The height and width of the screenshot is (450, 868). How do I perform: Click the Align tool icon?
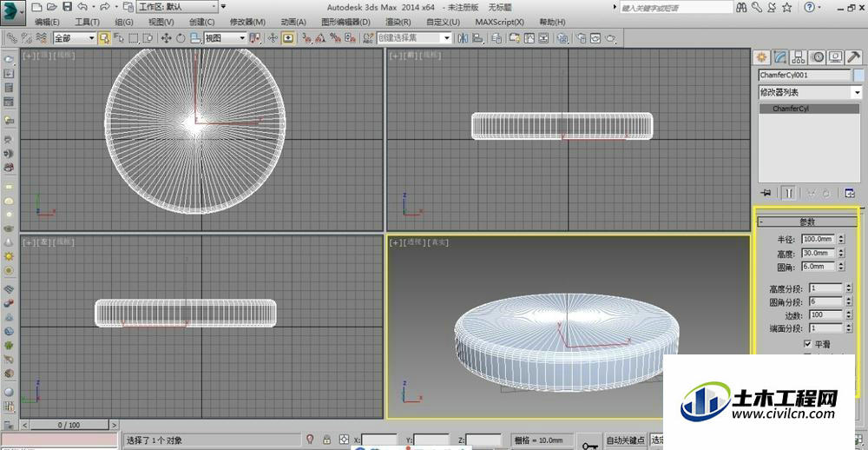(477, 38)
